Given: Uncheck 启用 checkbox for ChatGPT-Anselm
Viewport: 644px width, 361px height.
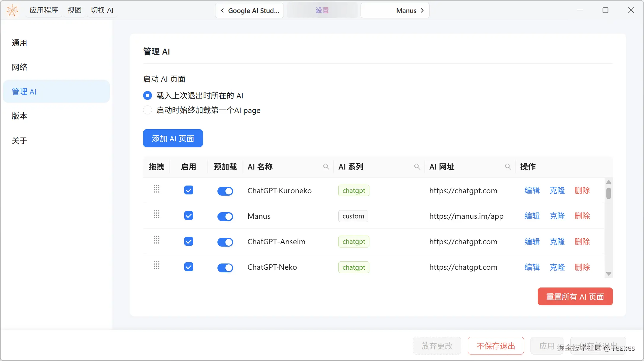Looking at the screenshot, I should 189,241.
